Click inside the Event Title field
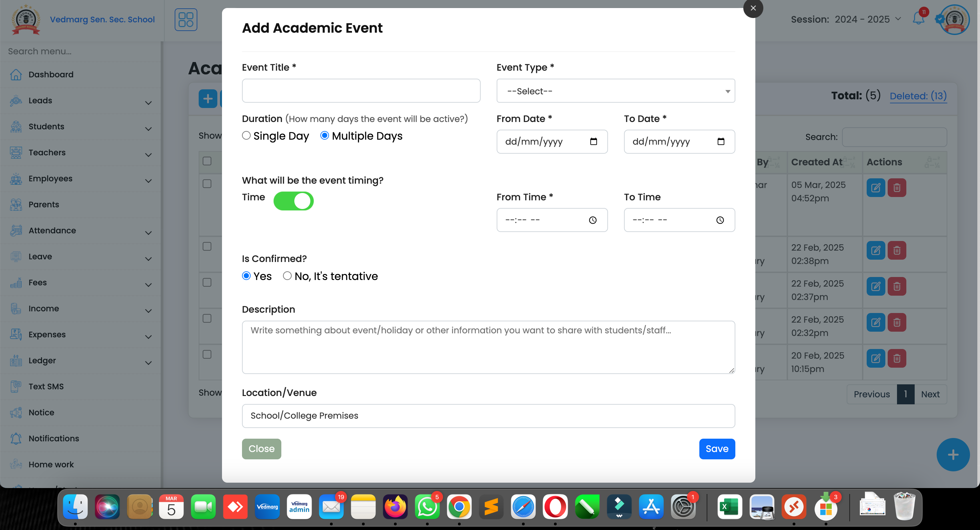980x530 pixels. click(x=361, y=91)
